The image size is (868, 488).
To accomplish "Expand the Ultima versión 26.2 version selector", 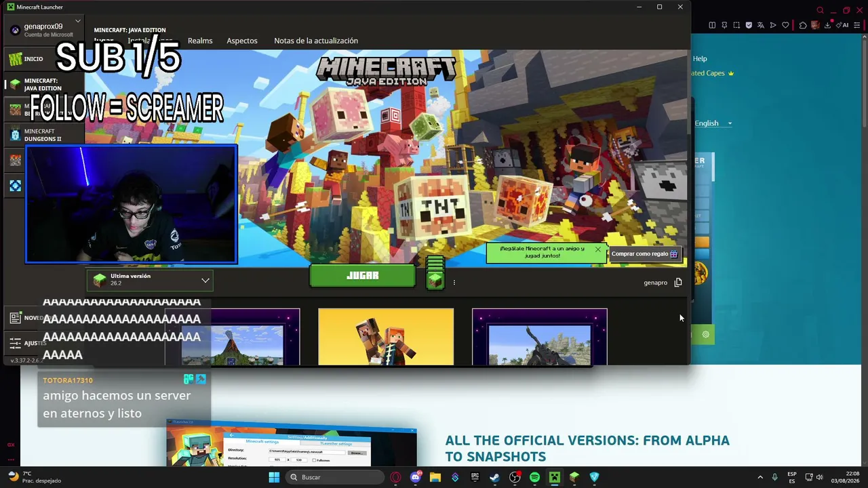I will point(150,280).
